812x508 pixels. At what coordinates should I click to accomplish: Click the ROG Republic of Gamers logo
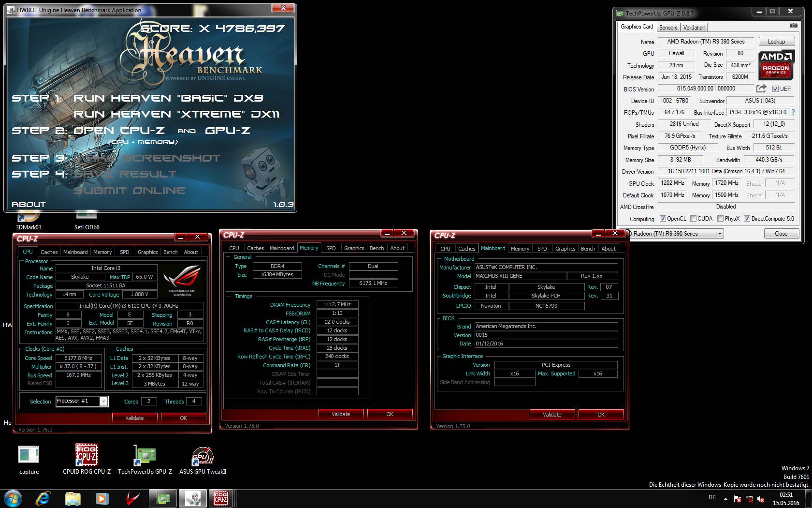(x=182, y=281)
